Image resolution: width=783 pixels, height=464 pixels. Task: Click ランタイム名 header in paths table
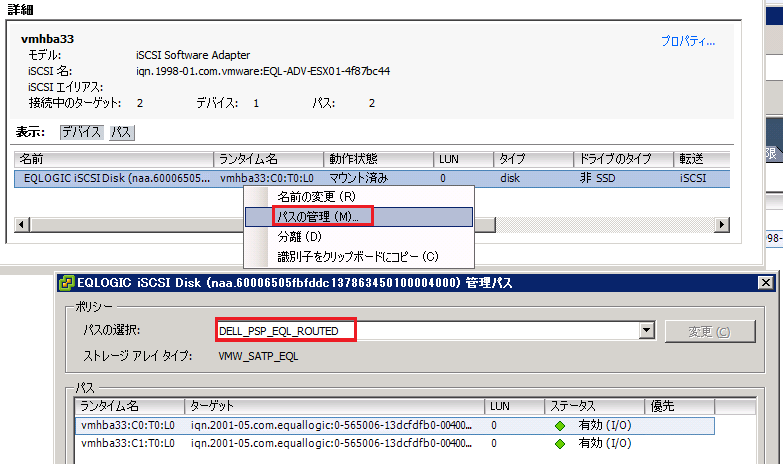130,406
